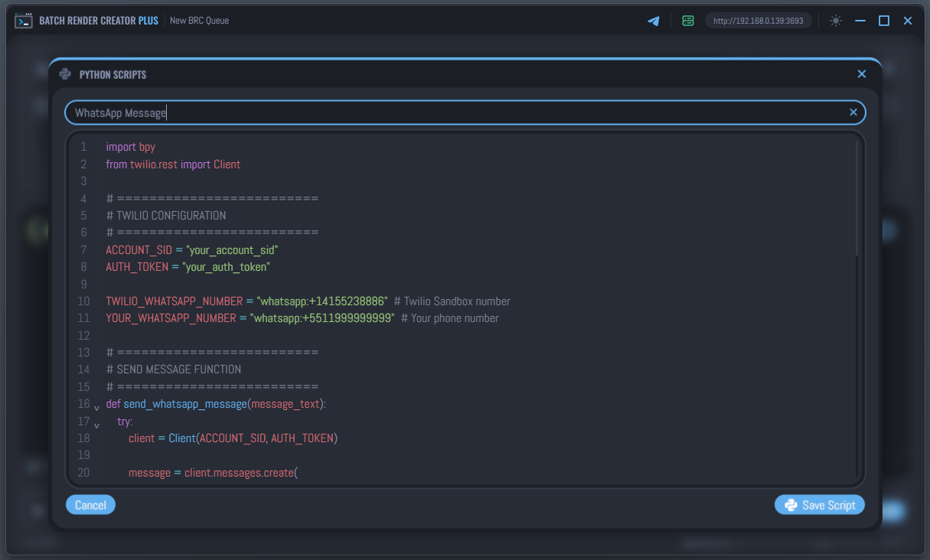Click the Python logo in dialog header
The width and height of the screenshot is (930, 560).
coord(65,74)
